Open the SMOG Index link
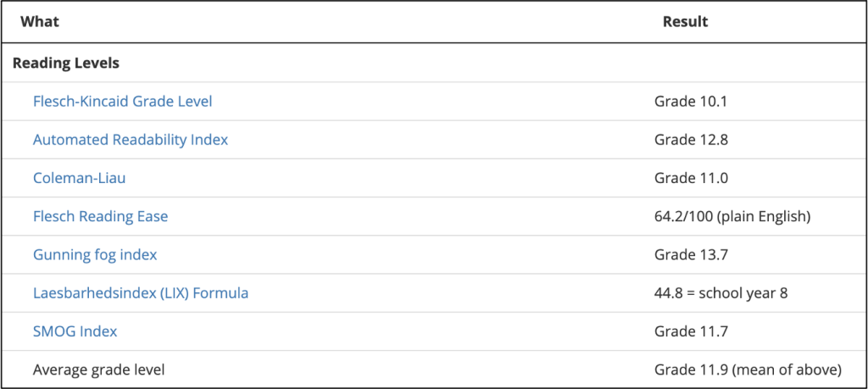Image resolution: width=868 pixels, height=389 pixels. coord(75,331)
